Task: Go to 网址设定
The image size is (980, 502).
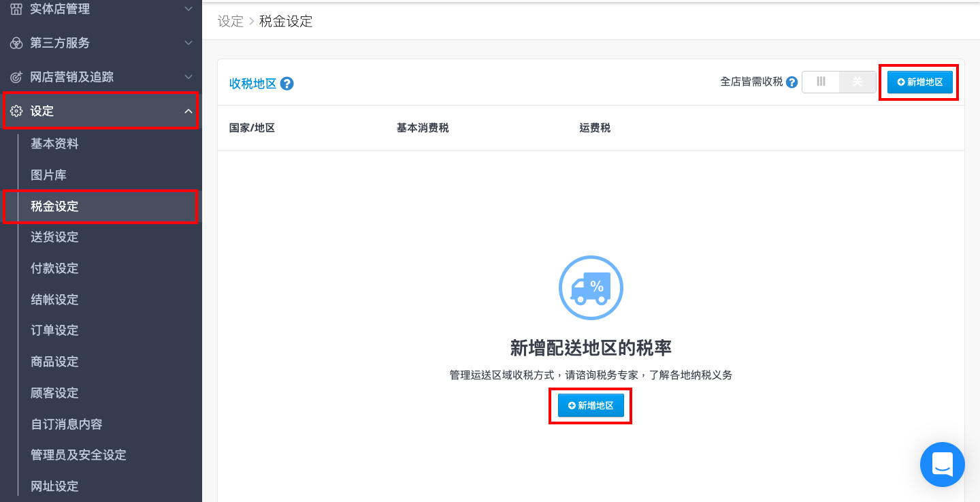Action: (54, 486)
